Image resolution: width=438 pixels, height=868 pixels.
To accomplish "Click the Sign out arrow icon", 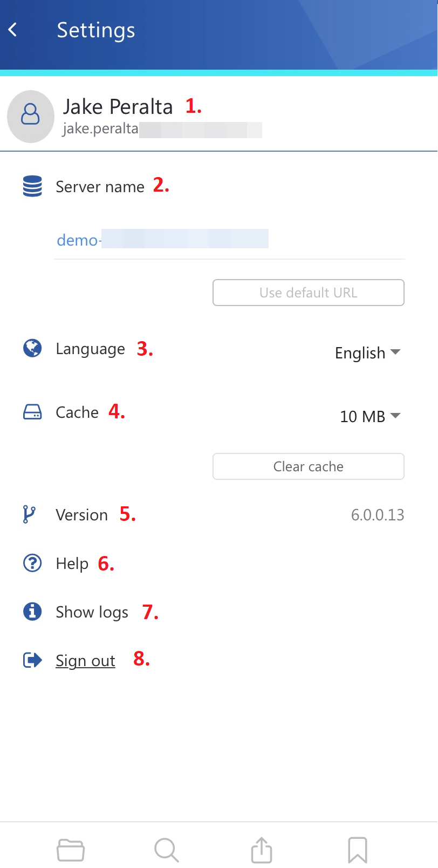I will (32, 660).
